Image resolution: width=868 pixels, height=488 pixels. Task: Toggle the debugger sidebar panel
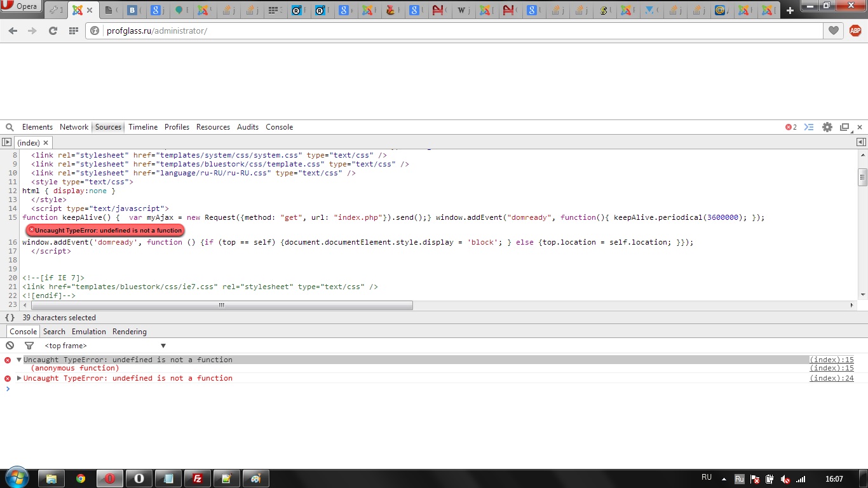(861, 142)
